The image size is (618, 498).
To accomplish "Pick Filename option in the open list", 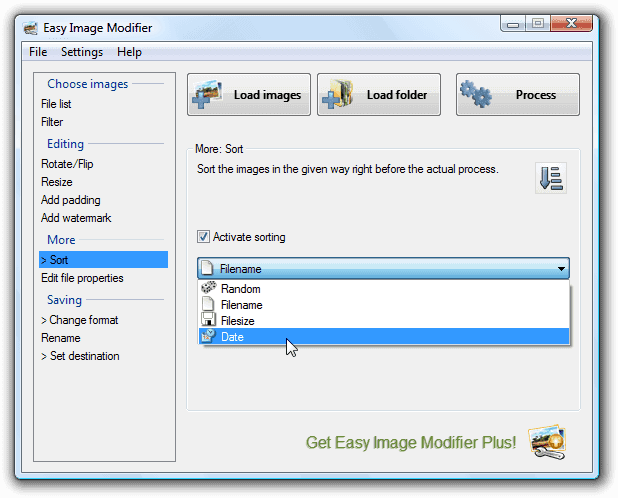I will pos(383,305).
